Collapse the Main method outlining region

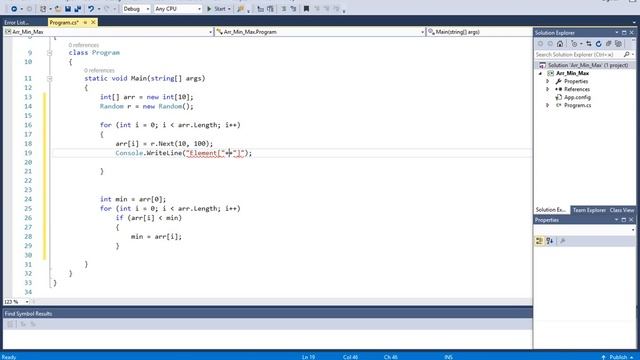[x=49, y=78]
